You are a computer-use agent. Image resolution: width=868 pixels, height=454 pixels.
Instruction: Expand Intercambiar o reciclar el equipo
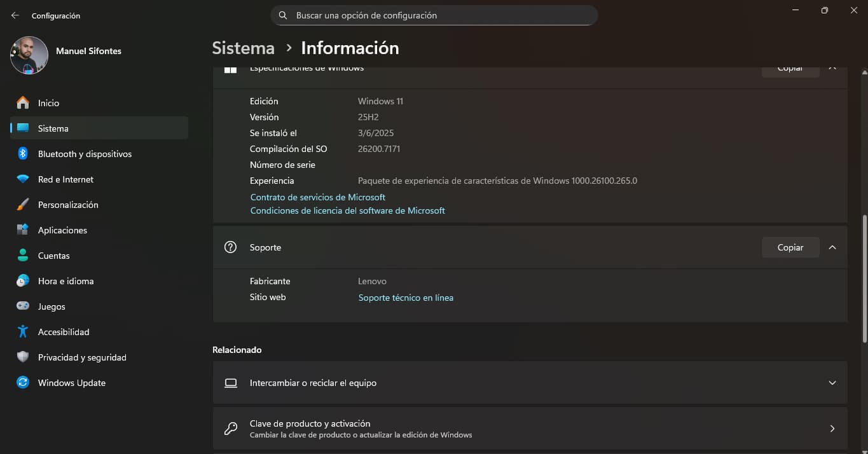tap(832, 383)
